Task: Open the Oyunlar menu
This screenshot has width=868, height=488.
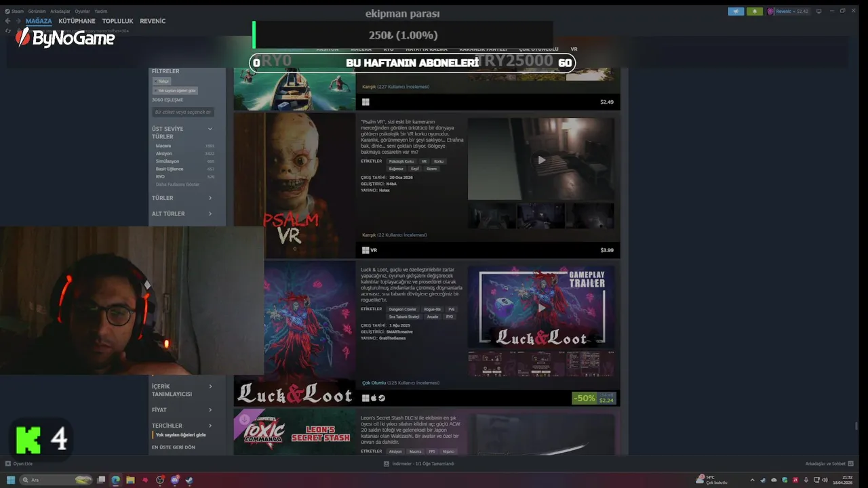Action: coord(82,12)
